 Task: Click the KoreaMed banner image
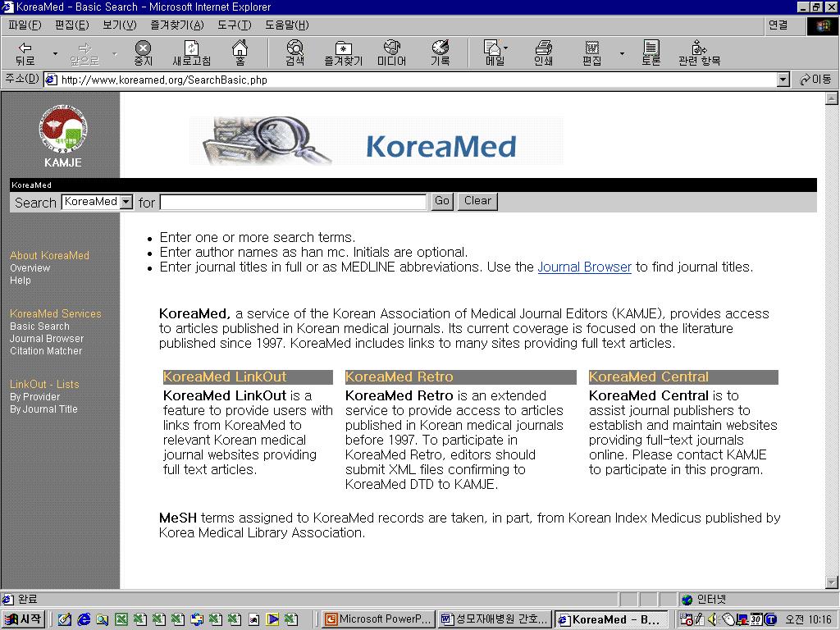point(376,140)
